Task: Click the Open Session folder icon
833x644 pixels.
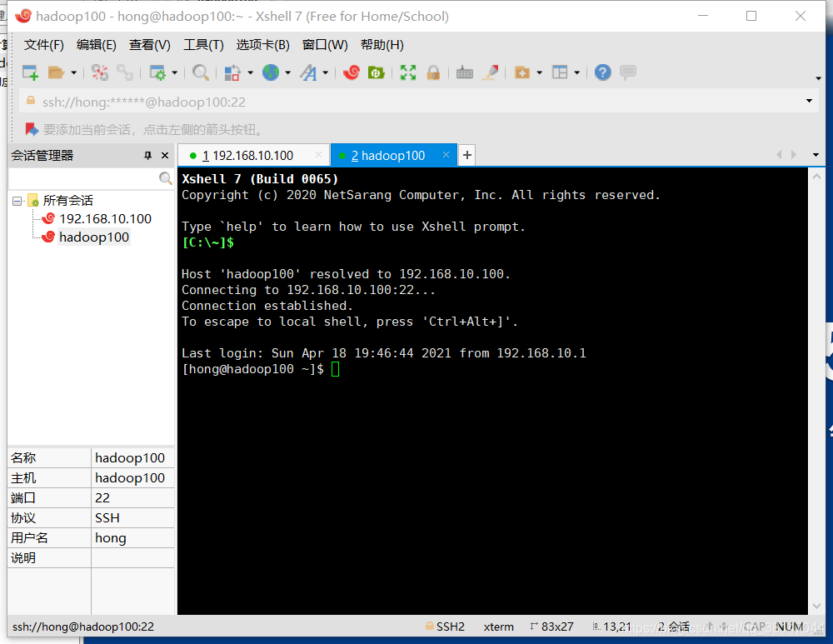Action: click(x=56, y=73)
